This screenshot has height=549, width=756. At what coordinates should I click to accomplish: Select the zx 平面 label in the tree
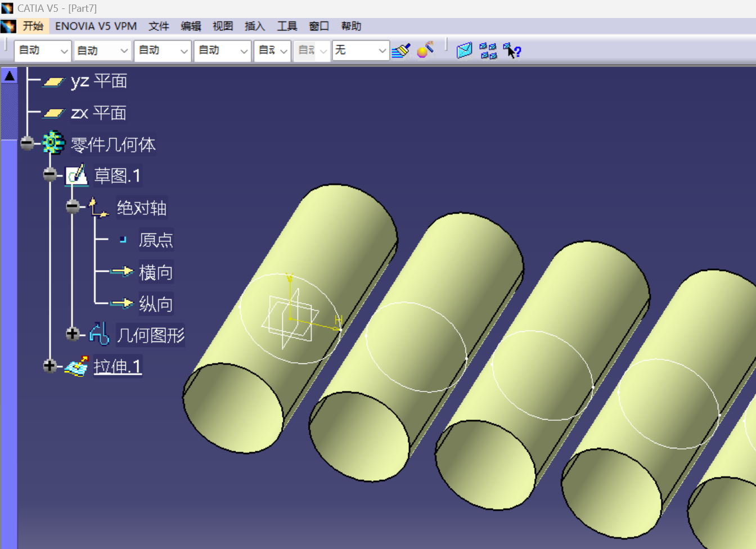click(98, 113)
